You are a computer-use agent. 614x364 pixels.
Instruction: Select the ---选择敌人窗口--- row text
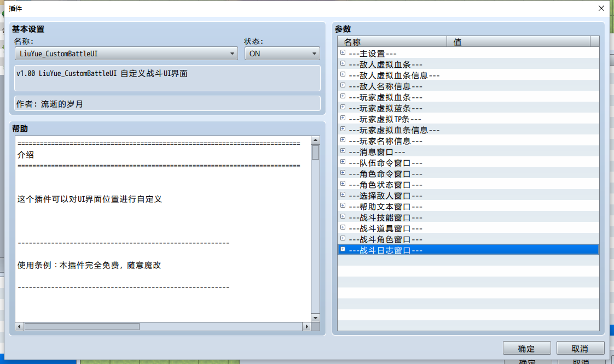(385, 196)
